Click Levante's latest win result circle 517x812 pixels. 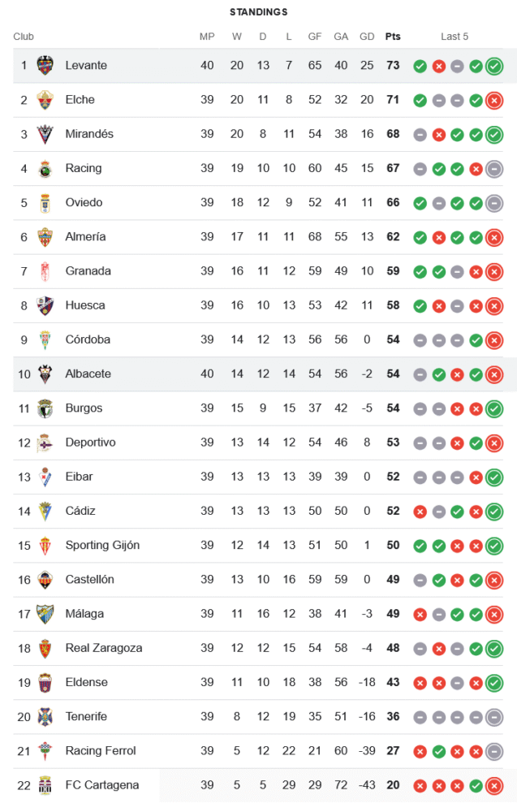click(x=494, y=67)
